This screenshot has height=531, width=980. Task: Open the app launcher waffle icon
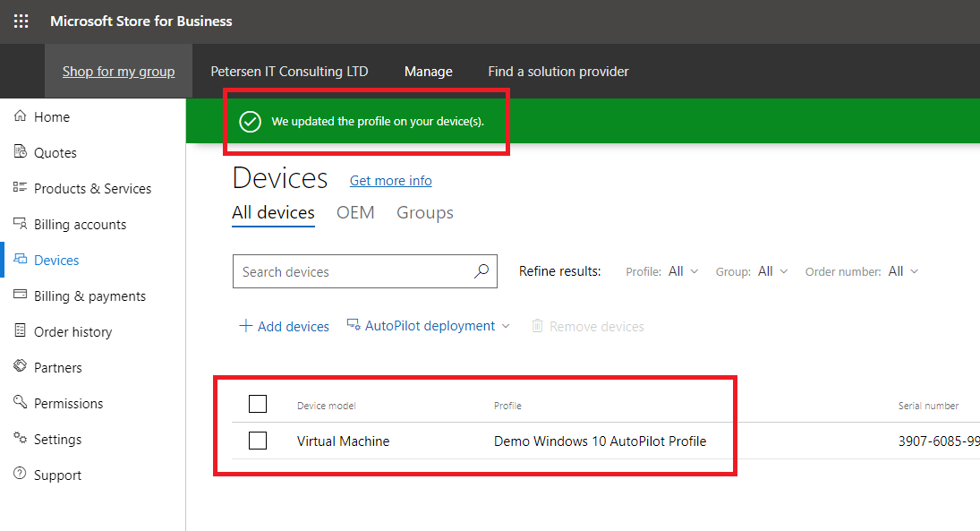[x=21, y=21]
